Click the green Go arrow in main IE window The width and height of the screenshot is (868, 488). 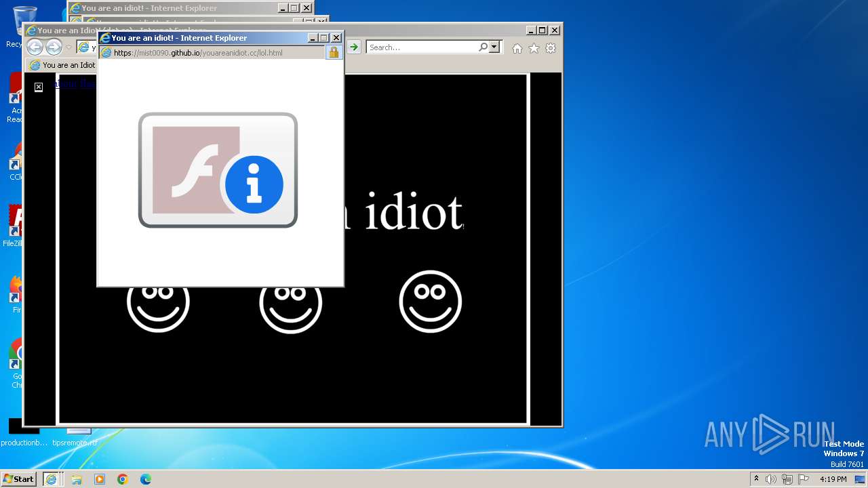tap(354, 47)
